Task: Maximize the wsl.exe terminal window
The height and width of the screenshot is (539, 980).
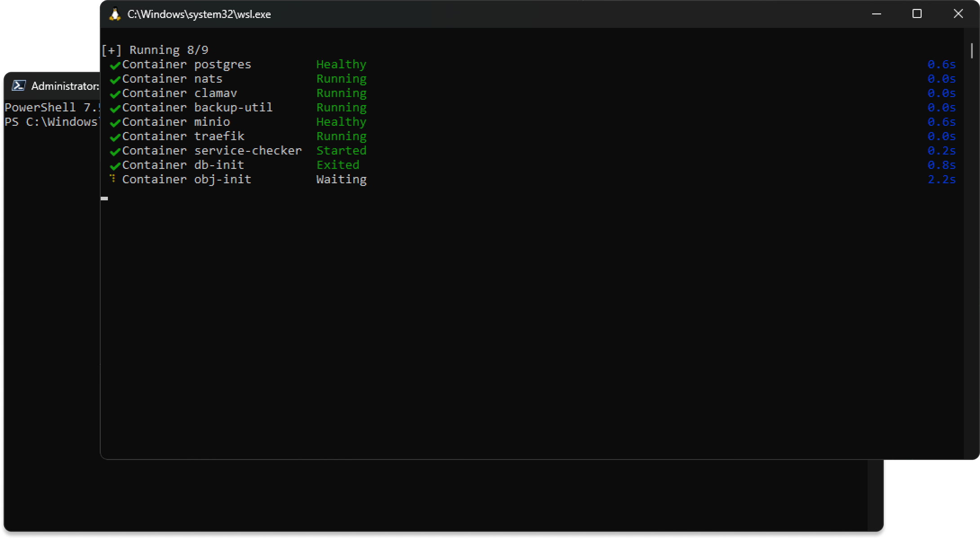Action: click(917, 14)
